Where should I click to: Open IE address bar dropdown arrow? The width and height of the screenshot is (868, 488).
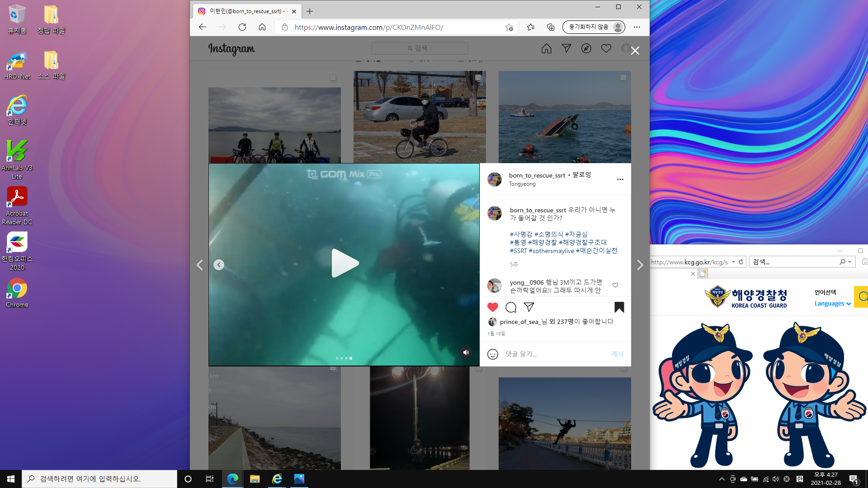(733, 262)
